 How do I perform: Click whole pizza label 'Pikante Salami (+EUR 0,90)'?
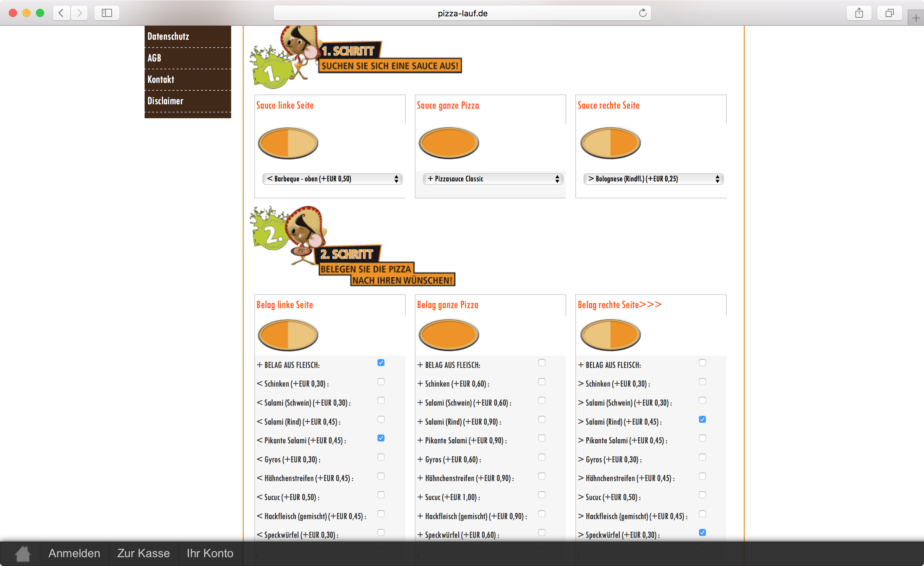tap(462, 441)
